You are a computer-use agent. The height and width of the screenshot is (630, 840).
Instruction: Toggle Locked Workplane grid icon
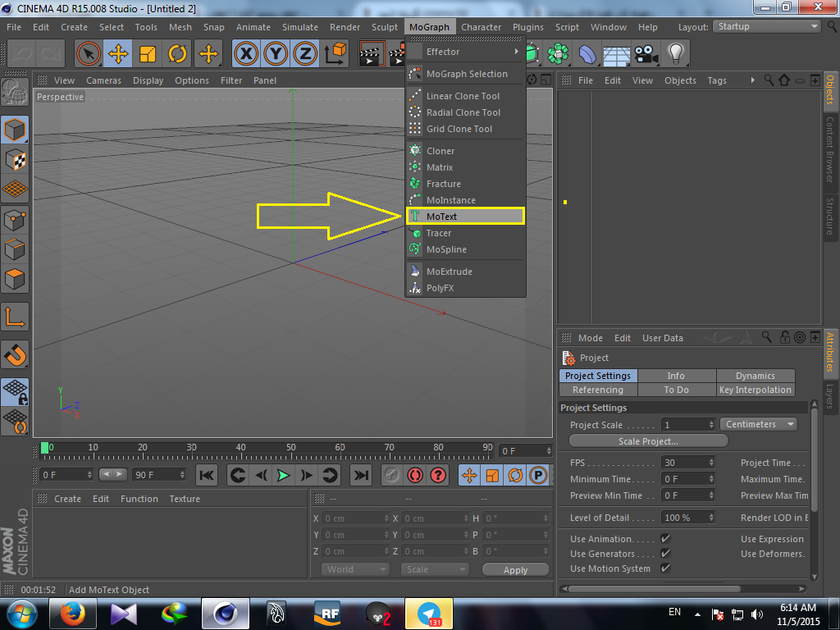point(15,391)
